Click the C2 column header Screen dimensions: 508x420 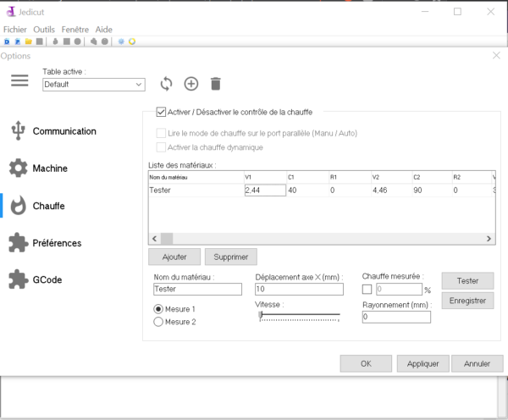432,177
